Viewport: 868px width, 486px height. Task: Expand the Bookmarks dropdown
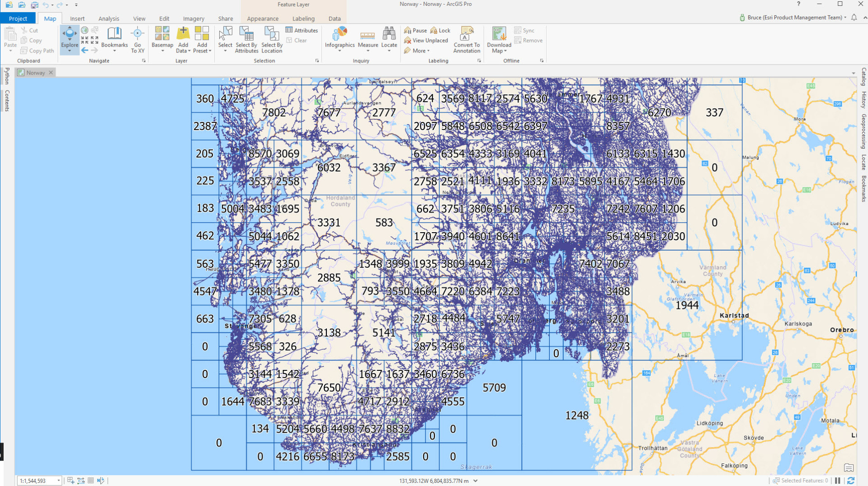pyautogui.click(x=114, y=51)
